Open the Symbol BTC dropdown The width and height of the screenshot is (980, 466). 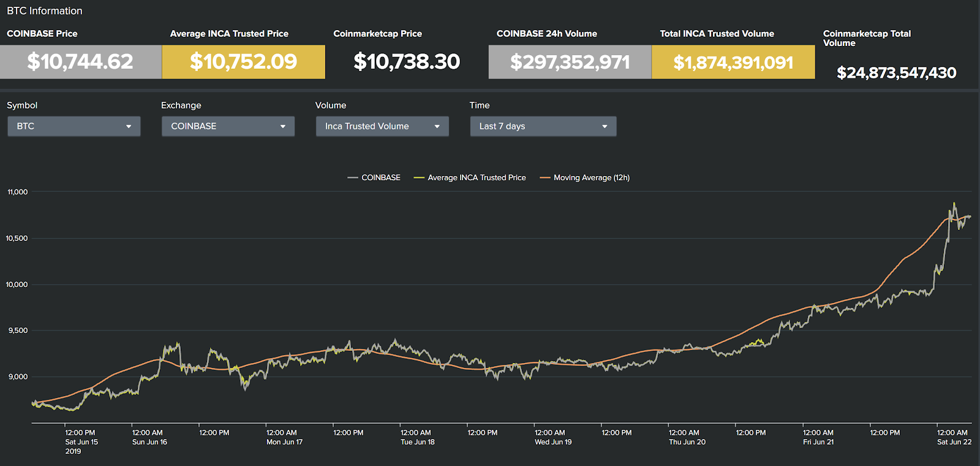pyautogui.click(x=74, y=126)
